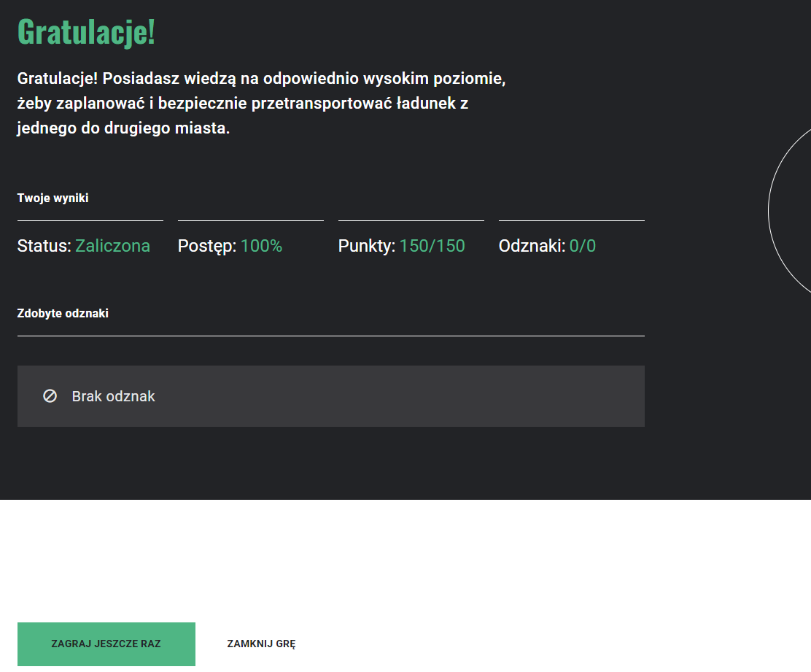Select the 150/150 points value
The image size is (811, 672).
[432, 246]
